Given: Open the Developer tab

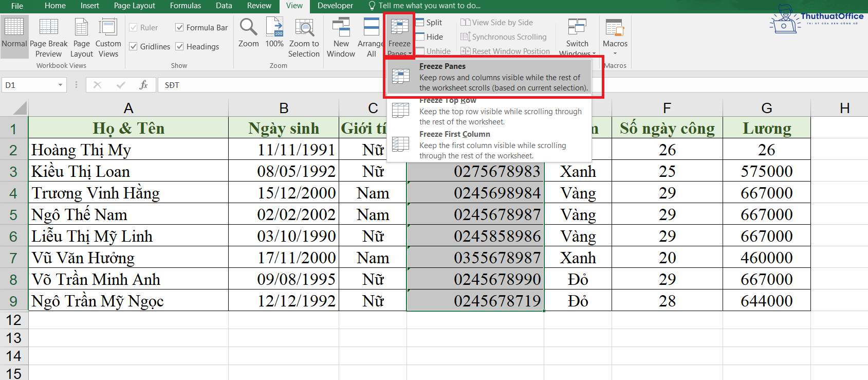Looking at the screenshot, I should (335, 6).
